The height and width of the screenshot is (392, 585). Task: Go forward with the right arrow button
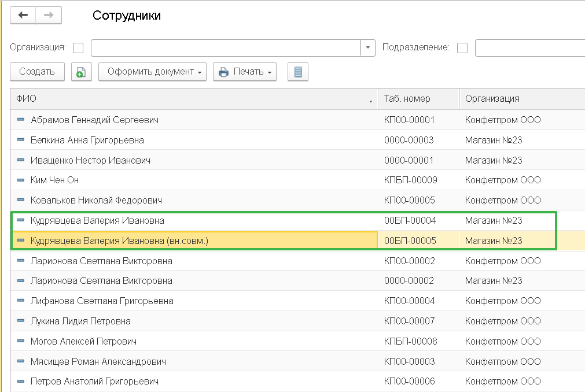[x=49, y=15]
